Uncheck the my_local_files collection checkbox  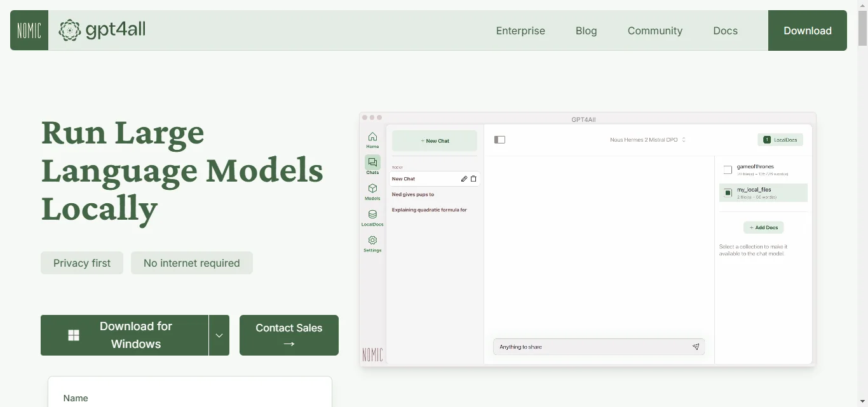coord(728,193)
